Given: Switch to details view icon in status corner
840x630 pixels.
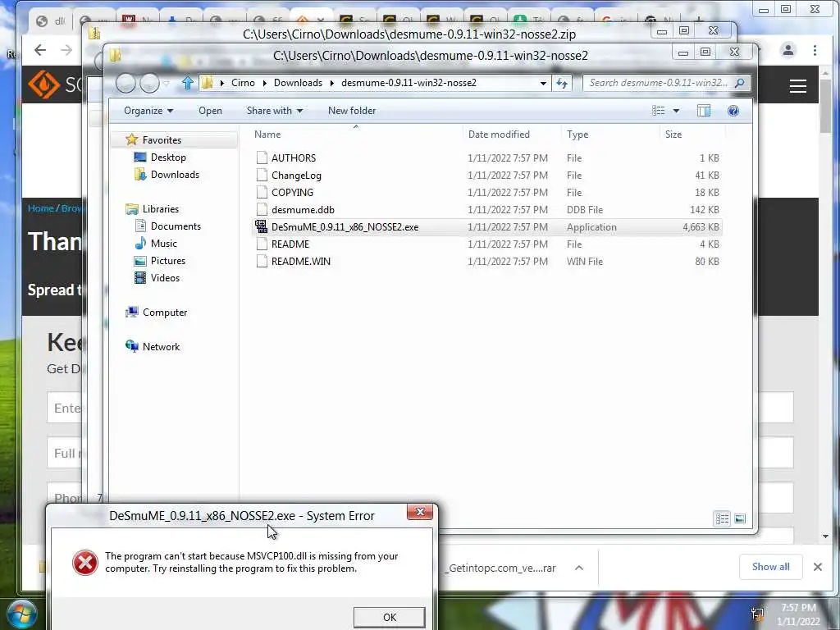Looking at the screenshot, I should (x=722, y=518).
